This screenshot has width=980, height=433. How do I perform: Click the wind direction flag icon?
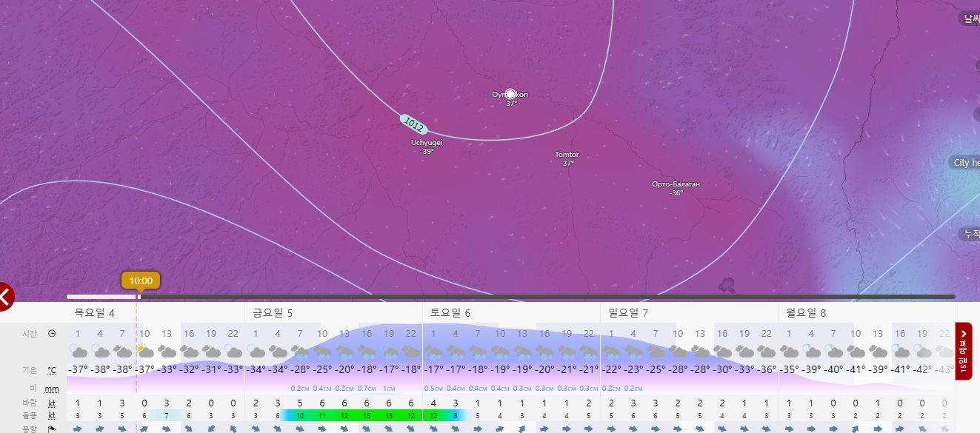[x=52, y=429]
